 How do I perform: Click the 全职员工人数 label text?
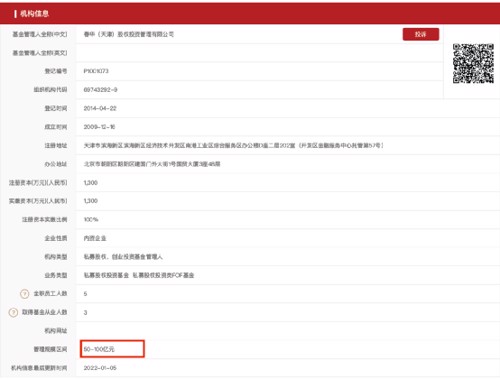50,294
